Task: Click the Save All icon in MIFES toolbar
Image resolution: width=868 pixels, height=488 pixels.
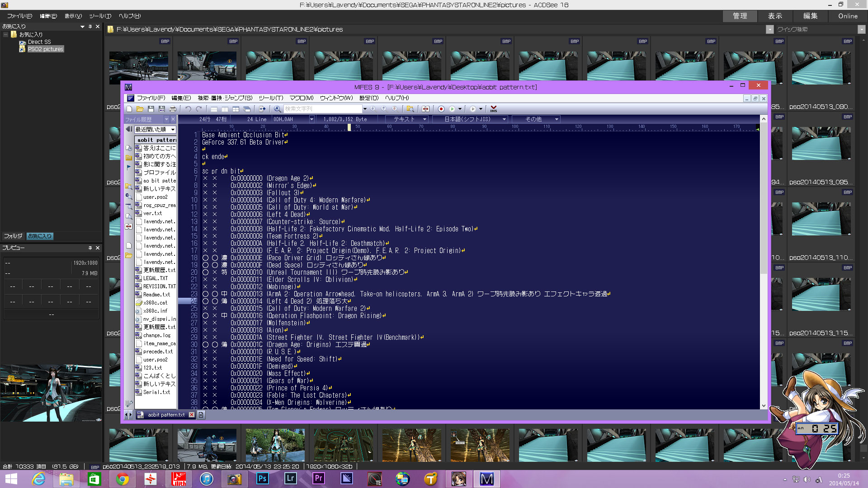Action: coord(162,109)
